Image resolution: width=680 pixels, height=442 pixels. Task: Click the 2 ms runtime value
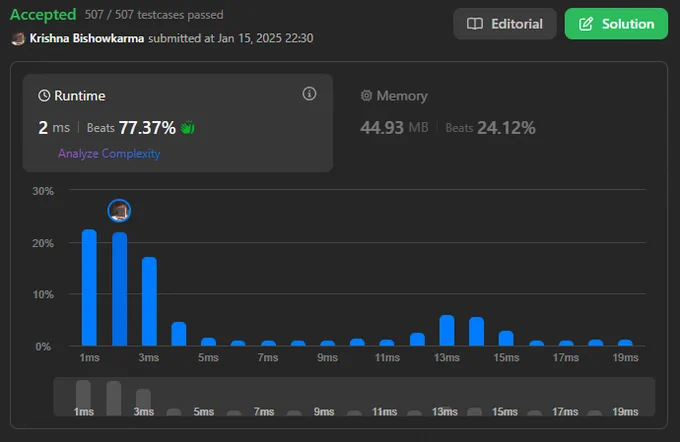pos(54,128)
